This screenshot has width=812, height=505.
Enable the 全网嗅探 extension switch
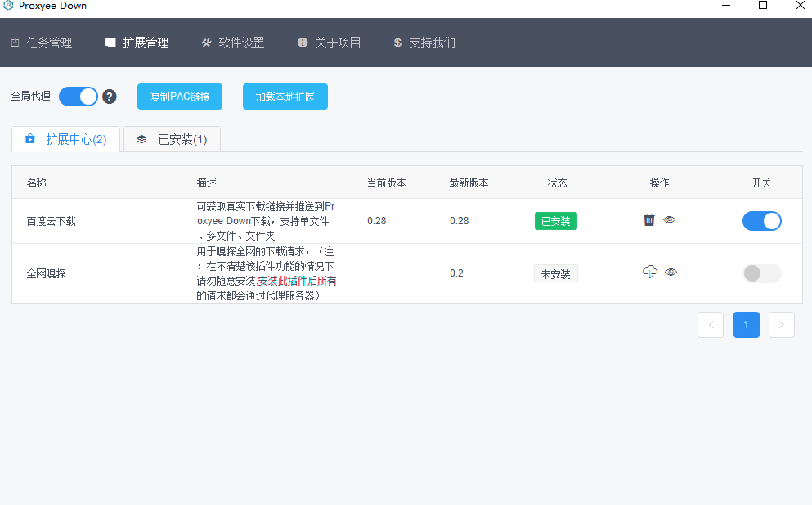761,273
